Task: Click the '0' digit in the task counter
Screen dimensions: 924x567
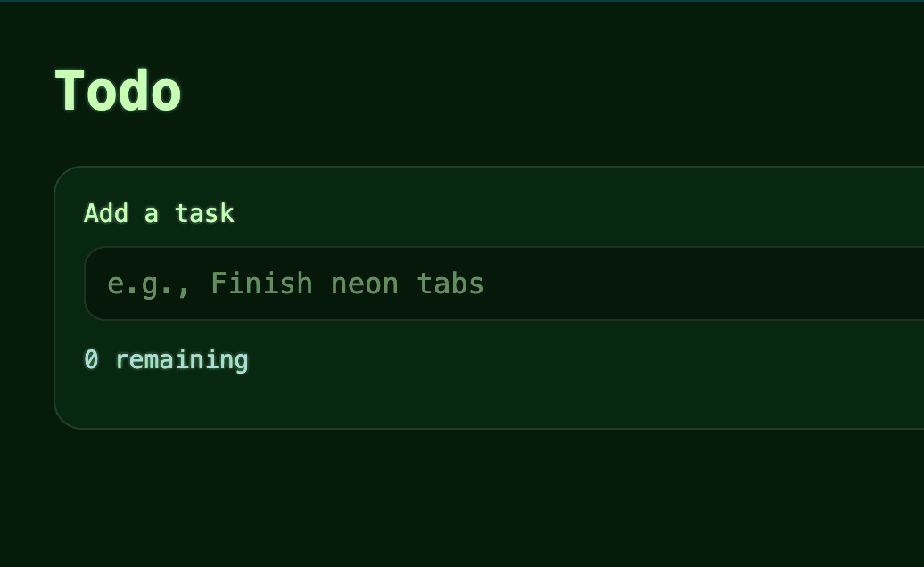Action: pyautogui.click(x=91, y=359)
